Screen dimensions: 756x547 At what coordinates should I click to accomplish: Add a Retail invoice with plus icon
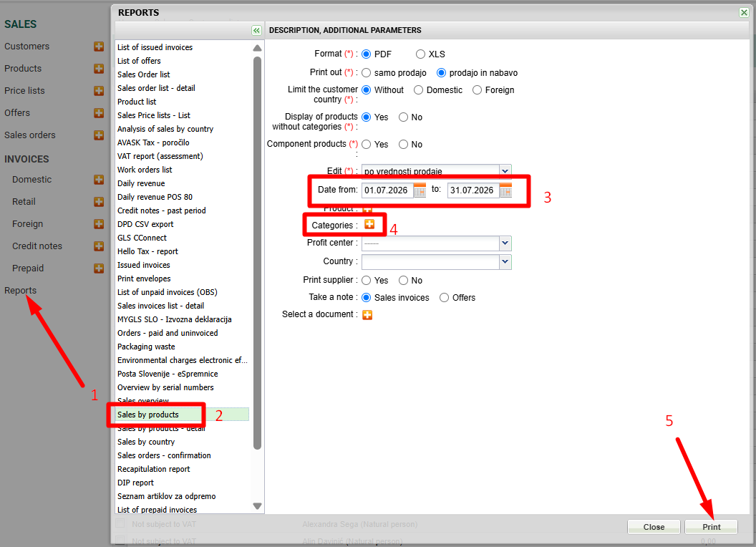click(x=99, y=202)
